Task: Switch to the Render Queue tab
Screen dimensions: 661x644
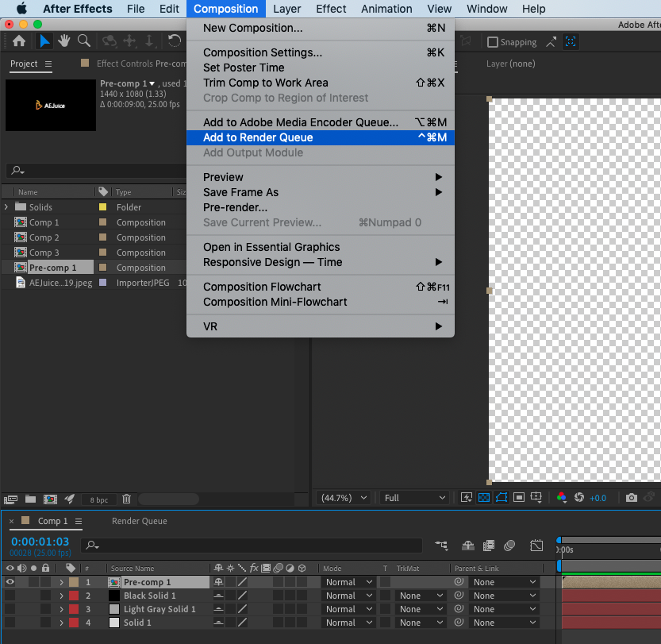Action: [x=139, y=521]
